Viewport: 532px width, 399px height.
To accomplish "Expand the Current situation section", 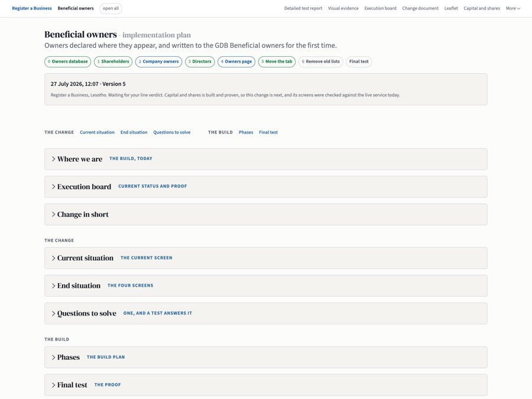I will (265, 258).
